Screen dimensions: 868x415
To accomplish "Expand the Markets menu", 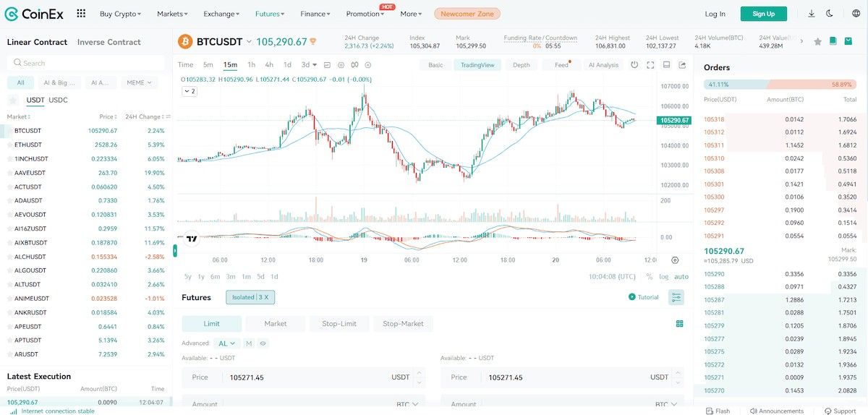I will pyautogui.click(x=172, y=14).
